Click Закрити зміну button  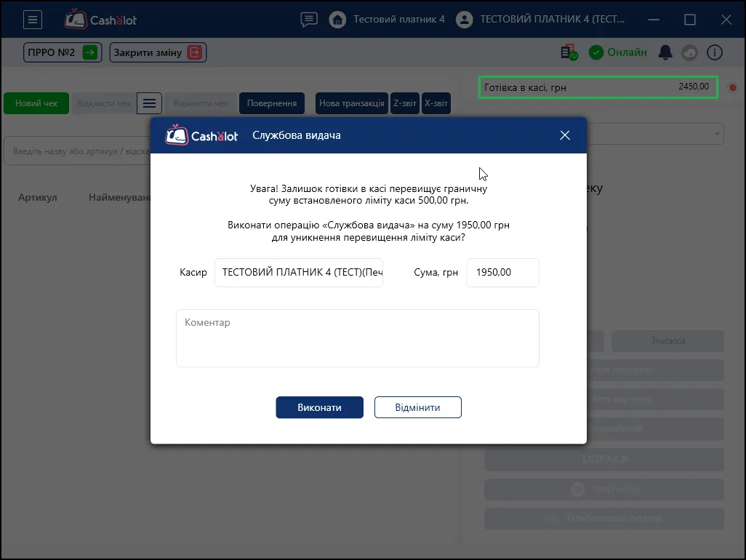pos(158,52)
